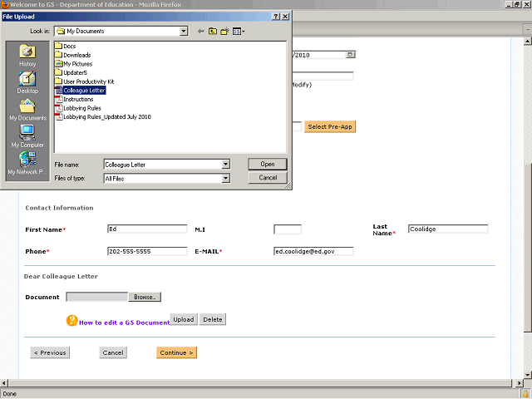This screenshot has width=532, height=399.
Task: Select the Docs folder
Action: click(x=65, y=46)
